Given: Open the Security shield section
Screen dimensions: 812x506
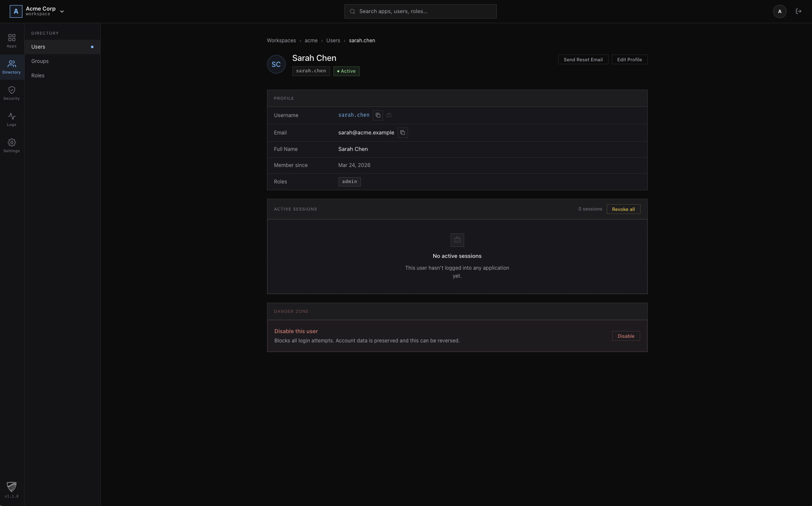Looking at the screenshot, I should tap(12, 93).
